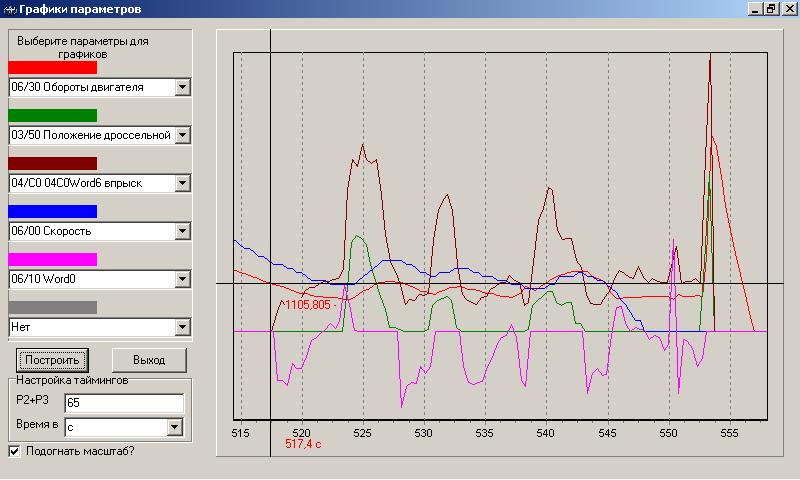This screenshot has width=800, height=480.
Task: Open the '04C0Word6 впрыск' dropdown
Action: tap(182, 183)
